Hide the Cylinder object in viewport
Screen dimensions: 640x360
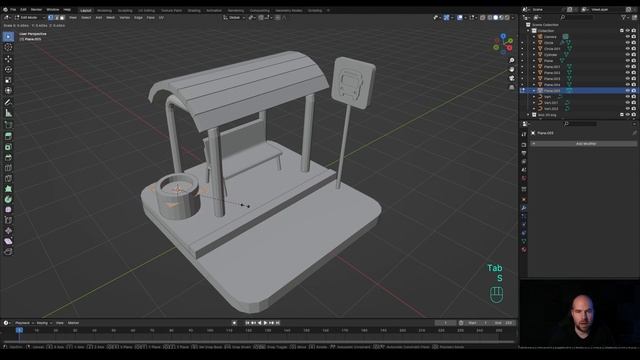click(628, 55)
